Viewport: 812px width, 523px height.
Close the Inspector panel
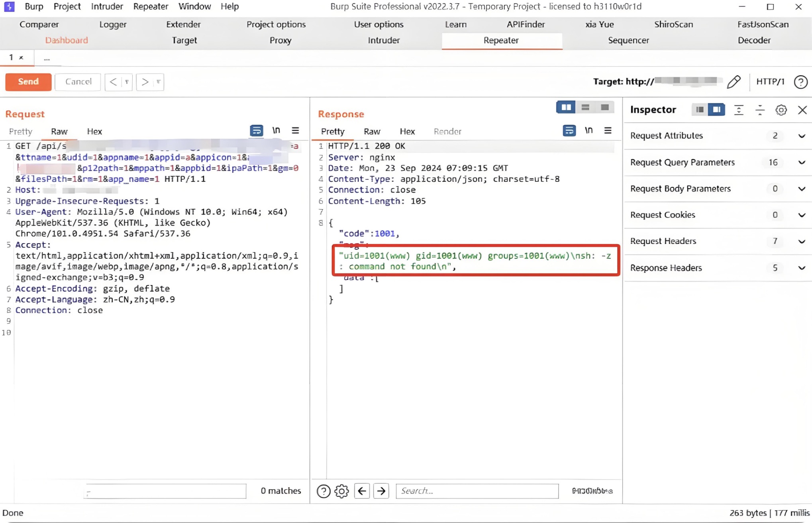pyautogui.click(x=802, y=110)
